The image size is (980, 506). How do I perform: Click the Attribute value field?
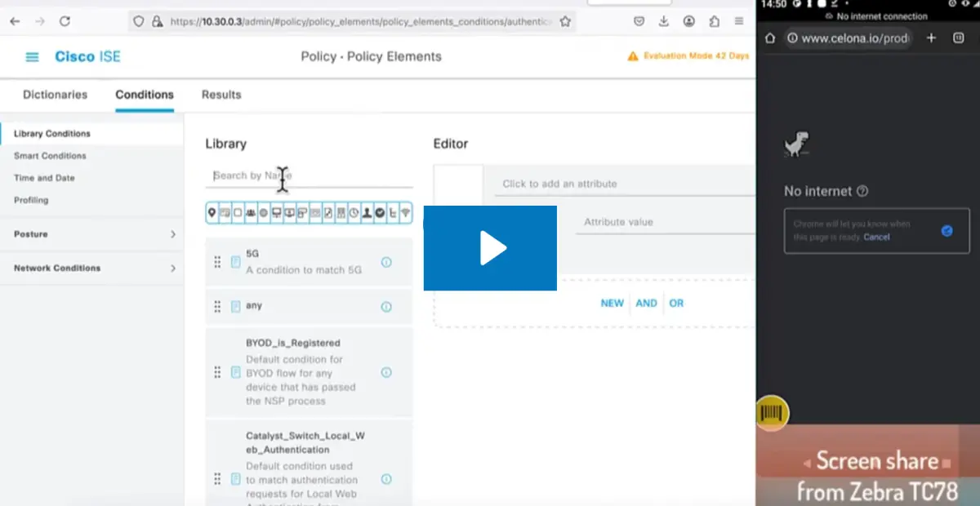pyautogui.click(x=666, y=222)
